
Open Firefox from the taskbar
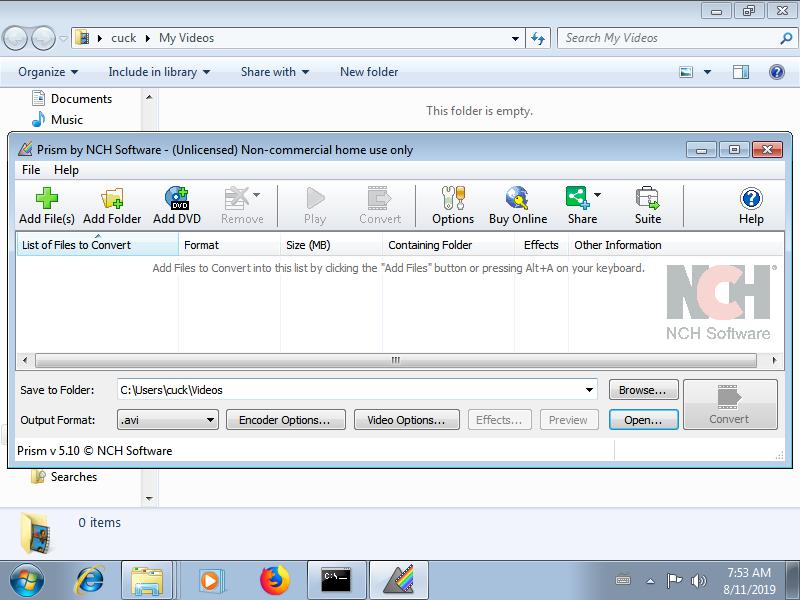[273, 579]
